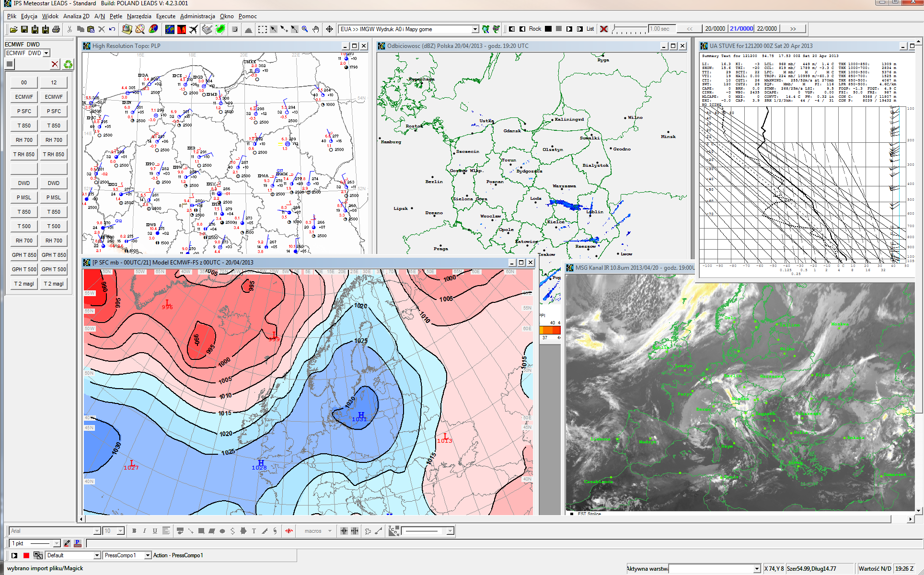The width and height of the screenshot is (924, 575).
Task: Click the red stop square in action bar
Action: tap(26, 555)
